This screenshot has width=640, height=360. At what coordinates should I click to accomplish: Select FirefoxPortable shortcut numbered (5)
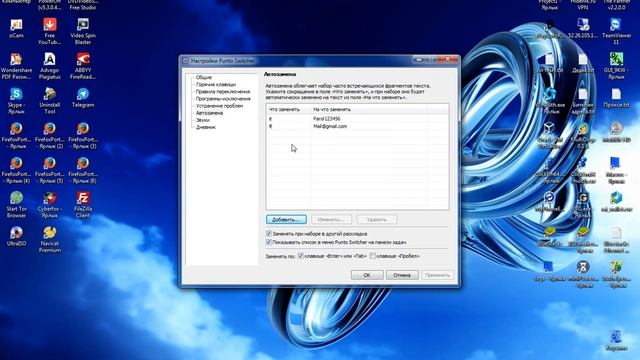click(50, 170)
